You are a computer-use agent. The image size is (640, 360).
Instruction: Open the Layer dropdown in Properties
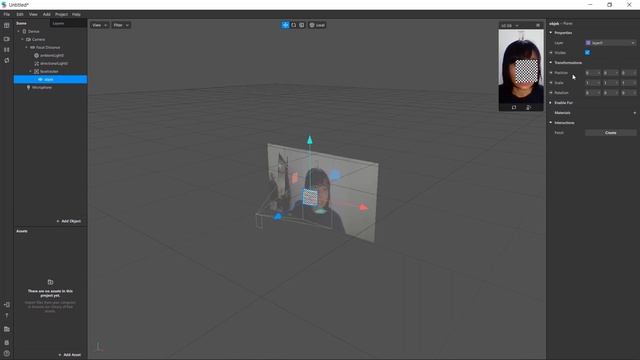[611, 43]
